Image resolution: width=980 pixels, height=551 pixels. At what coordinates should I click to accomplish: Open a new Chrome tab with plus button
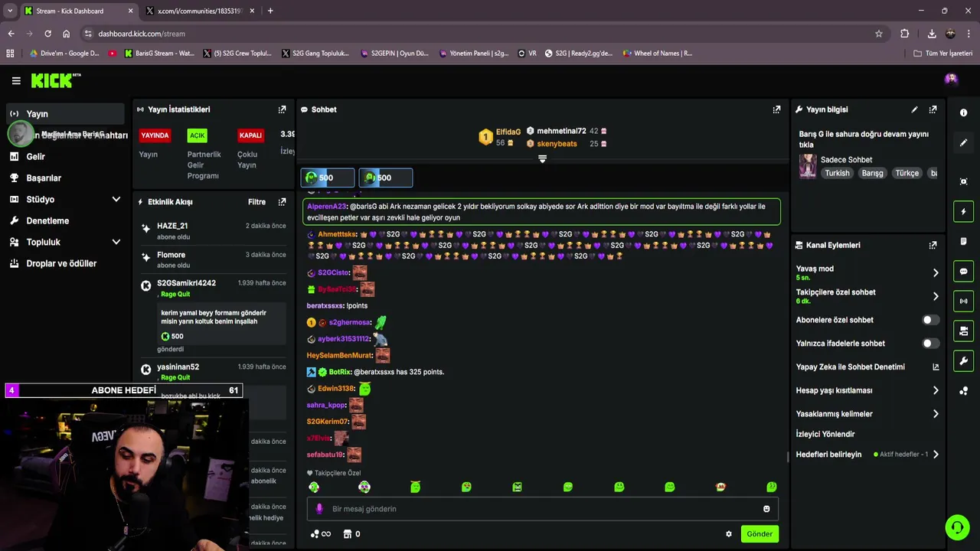(x=270, y=11)
